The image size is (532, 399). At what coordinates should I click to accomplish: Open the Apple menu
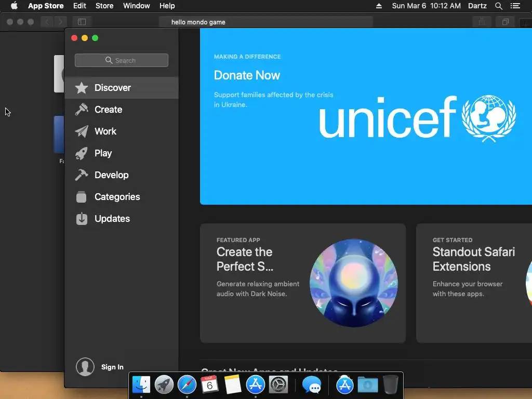tap(14, 5)
